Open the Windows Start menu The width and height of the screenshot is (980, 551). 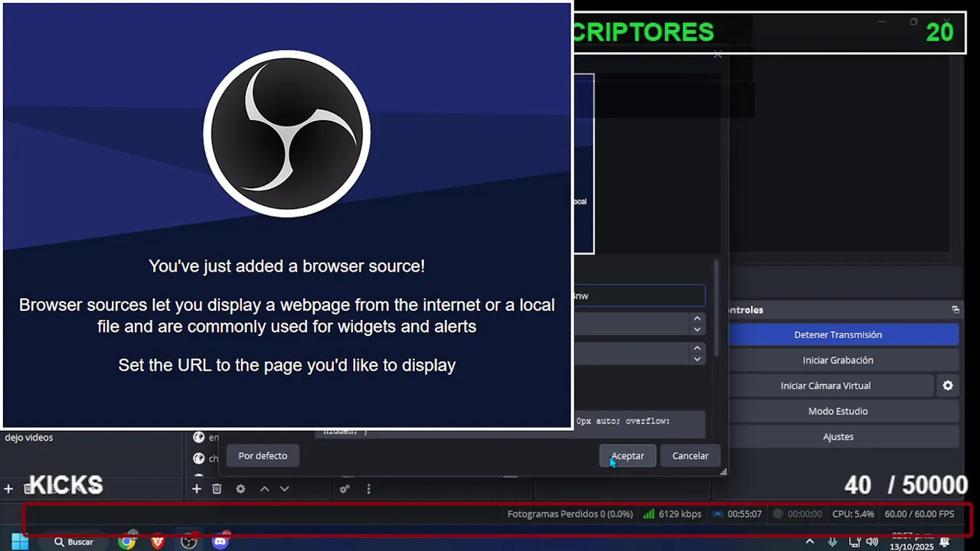point(20,542)
